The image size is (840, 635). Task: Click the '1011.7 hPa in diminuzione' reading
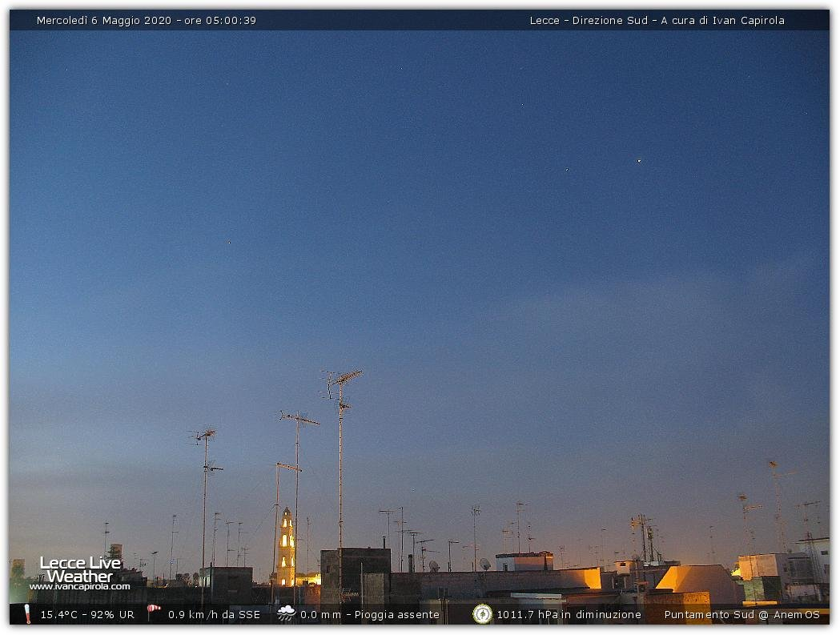(569, 615)
